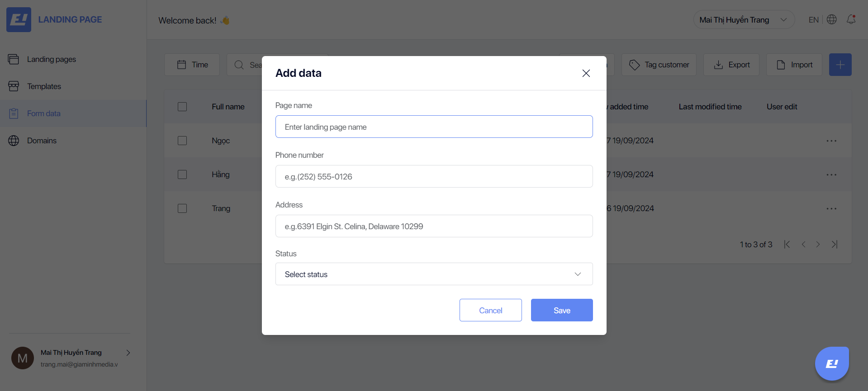This screenshot has height=391, width=868.
Task: Check the select-all header checkbox
Action: pyautogui.click(x=182, y=107)
